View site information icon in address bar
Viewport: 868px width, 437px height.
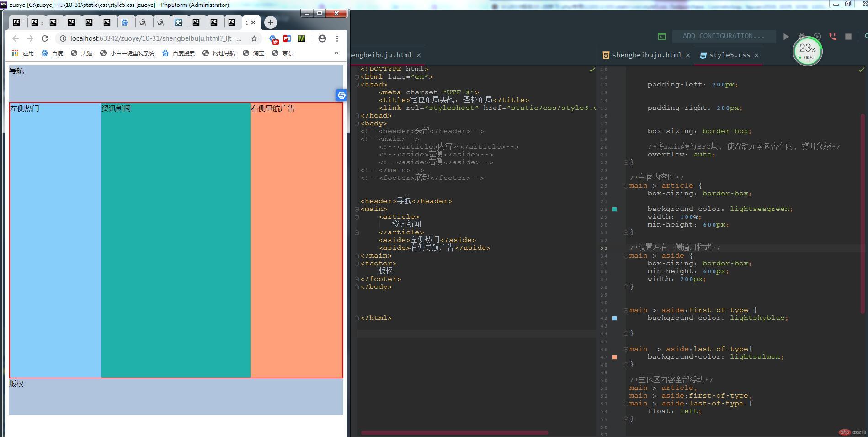[63, 38]
